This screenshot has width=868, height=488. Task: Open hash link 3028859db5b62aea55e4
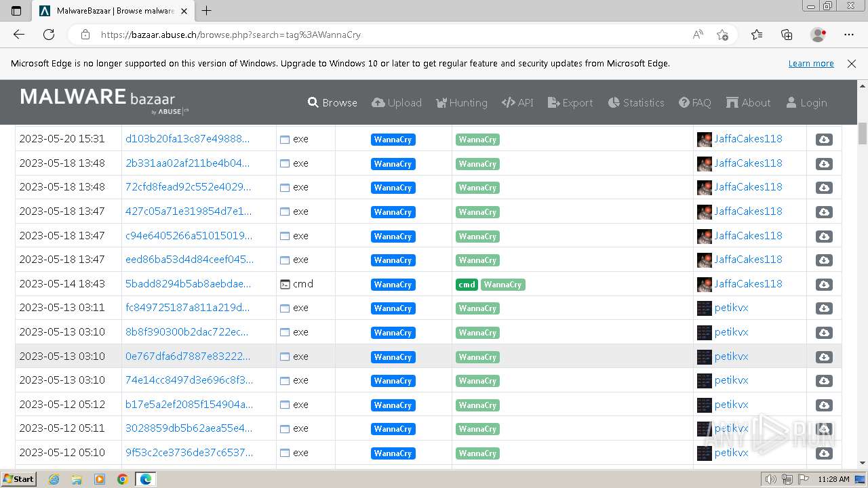point(189,428)
